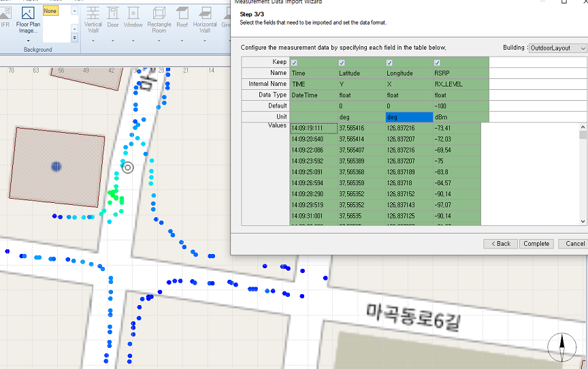Click the Back button

[501, 244]
